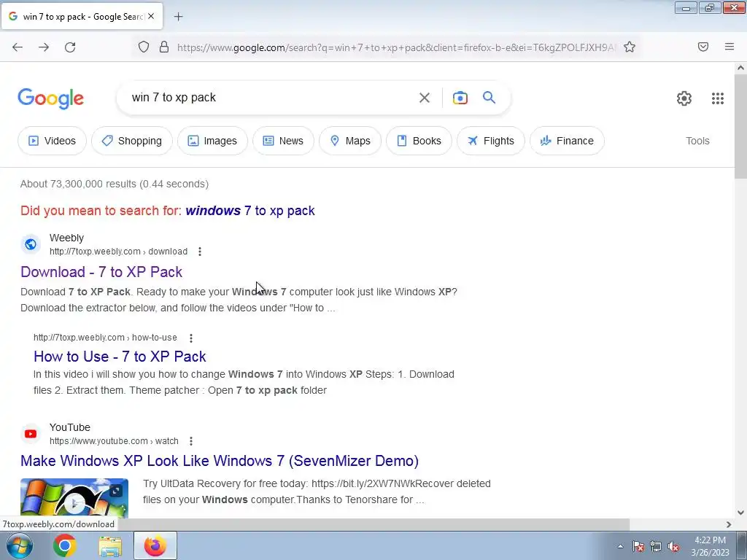Switch to Finance results

[567, 141]
